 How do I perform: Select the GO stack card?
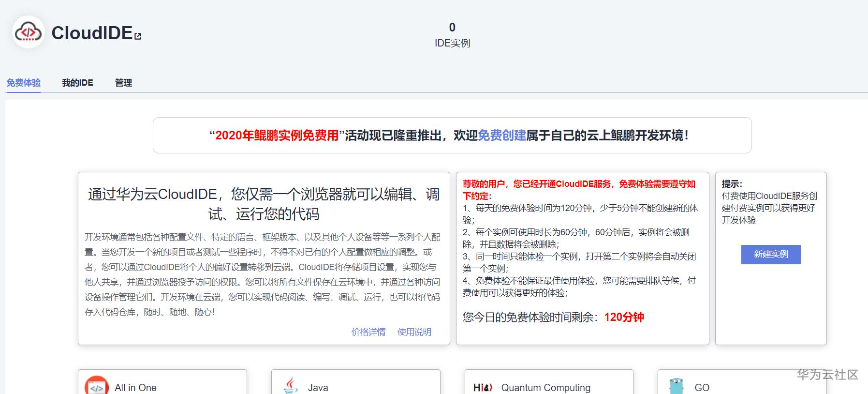742,382
